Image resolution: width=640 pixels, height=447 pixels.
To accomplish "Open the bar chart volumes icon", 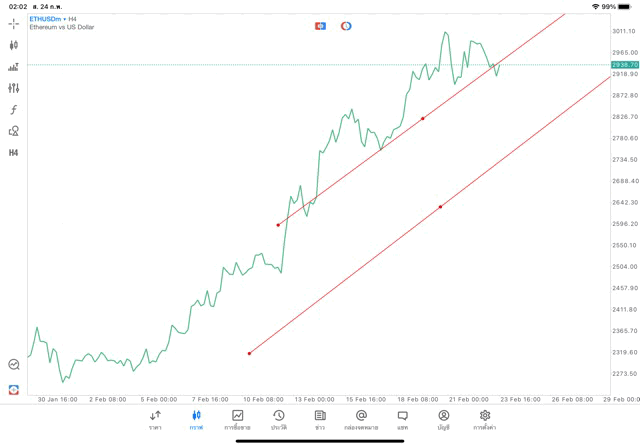I will (14, 67).
